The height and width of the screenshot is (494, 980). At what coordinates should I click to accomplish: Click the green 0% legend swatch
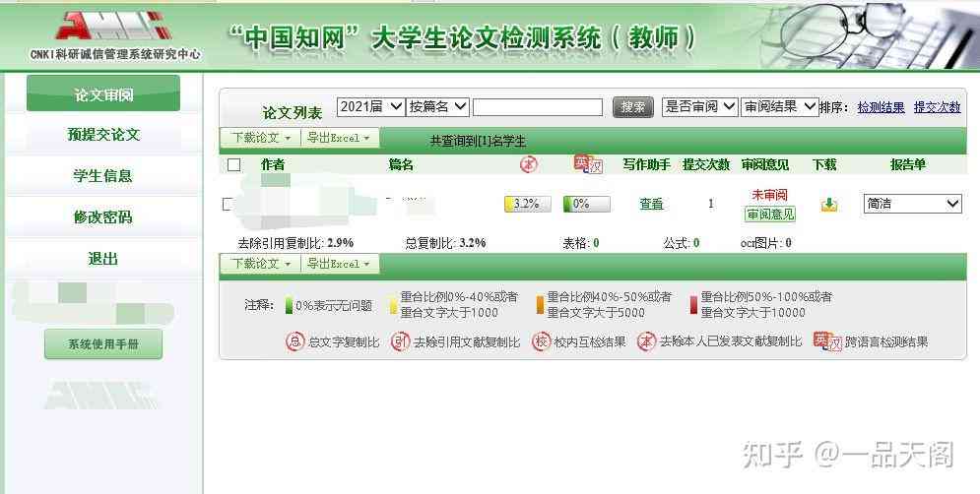[289, 305]
